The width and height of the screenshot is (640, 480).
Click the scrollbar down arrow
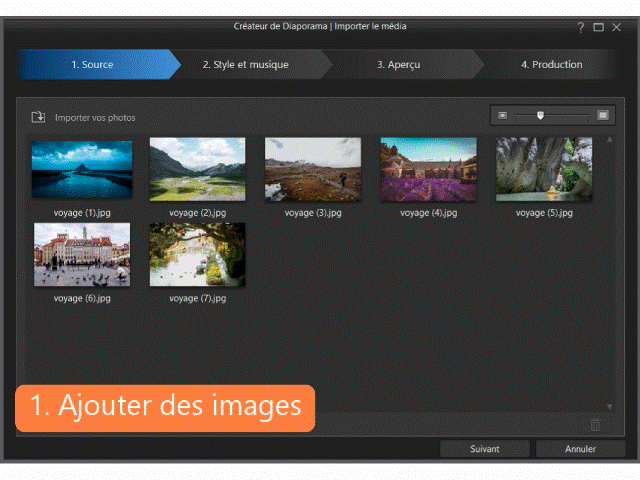click(x=609, y=407)
